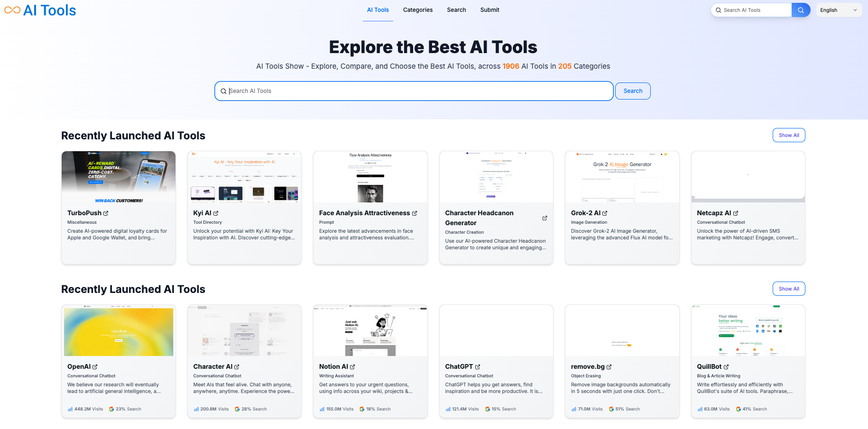Click "Miscellaneous" category under TurboPush

coord(82,222)
